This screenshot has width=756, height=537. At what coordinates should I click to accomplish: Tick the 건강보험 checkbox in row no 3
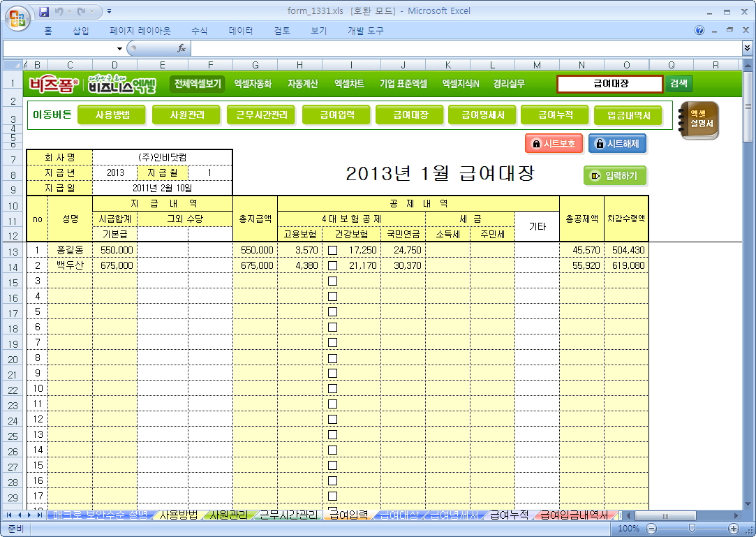(x=333, y=281)
